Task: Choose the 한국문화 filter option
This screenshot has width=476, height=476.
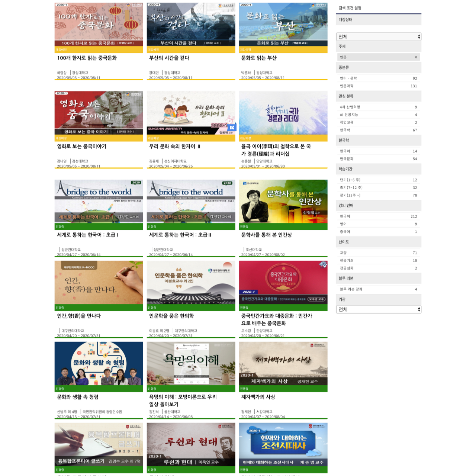Action: pyautogui.click(x=379, y=159)
